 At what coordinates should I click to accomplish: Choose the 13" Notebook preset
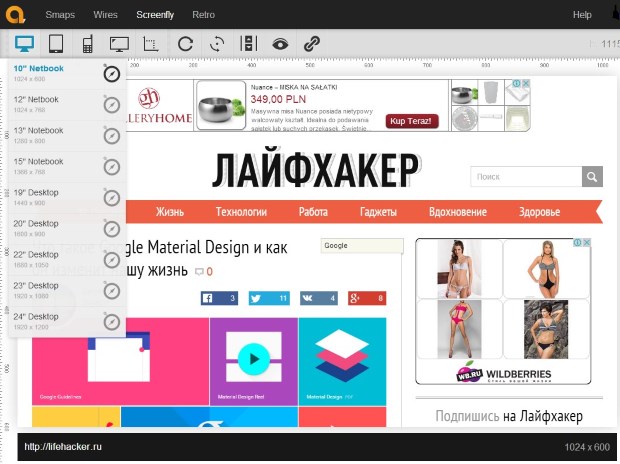point(66,136)
